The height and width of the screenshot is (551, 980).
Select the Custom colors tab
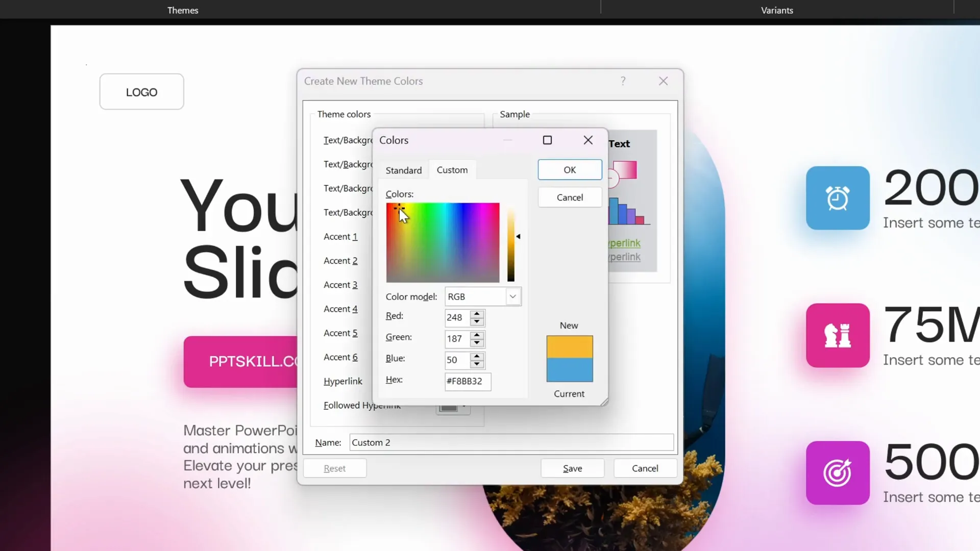(x=452, y=170)
